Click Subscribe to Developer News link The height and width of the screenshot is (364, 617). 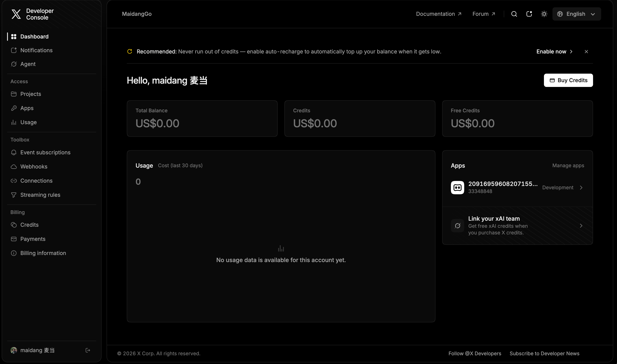click(x=544, y=353)
